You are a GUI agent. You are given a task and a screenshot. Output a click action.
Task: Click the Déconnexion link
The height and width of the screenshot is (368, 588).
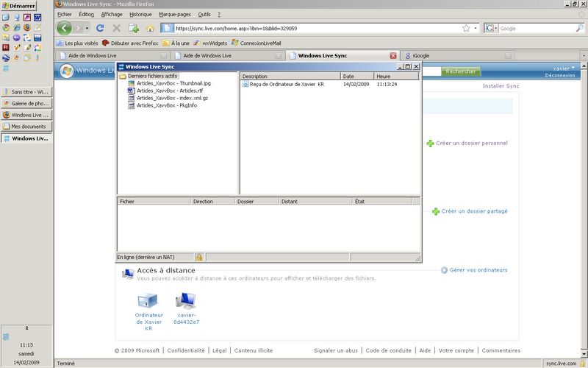(560, 75)
